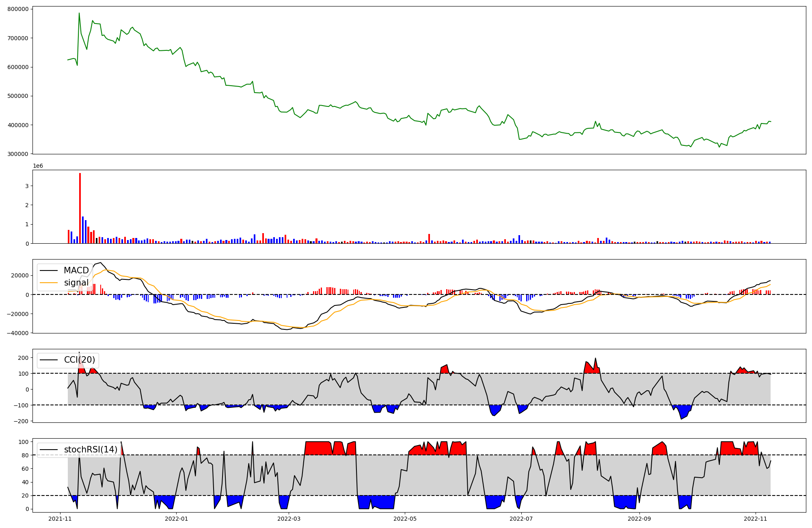The width and height of the screenshot is (812, 528).
Task: Click the orange signal legend line sample
Action: pyautogui.click(x=50, y=283)
